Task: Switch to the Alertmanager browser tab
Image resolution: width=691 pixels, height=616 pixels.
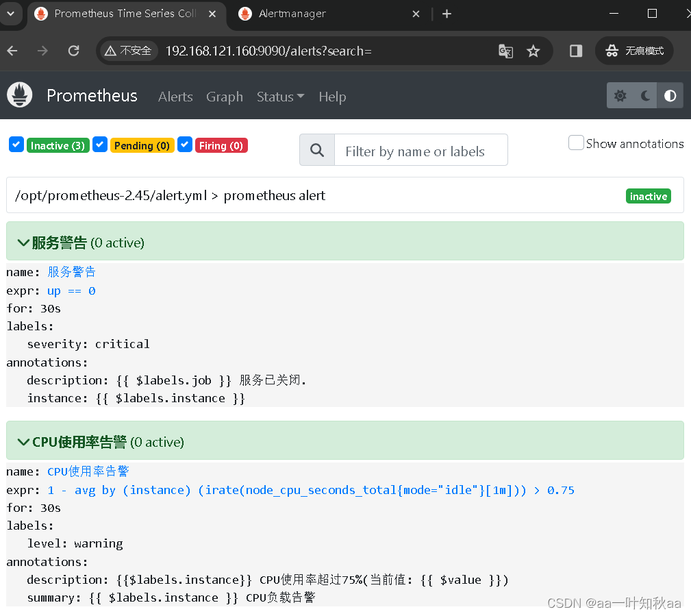Action: point(328,15)
